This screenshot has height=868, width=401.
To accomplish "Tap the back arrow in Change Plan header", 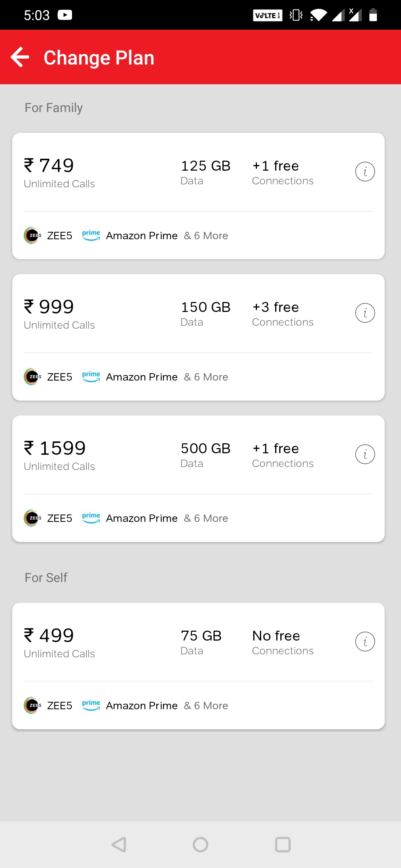I will [x=20, y=57].
